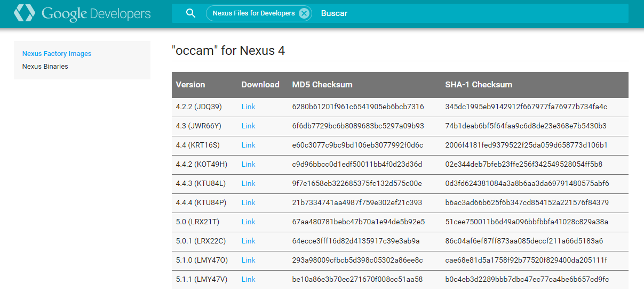Open Nexus Factory Images in sidebar
The image size is (644, 301).
click(57, 54)
